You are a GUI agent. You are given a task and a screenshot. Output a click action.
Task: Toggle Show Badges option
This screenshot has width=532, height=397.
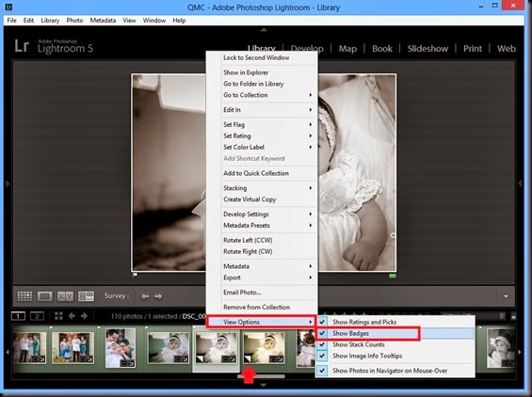click(395, 333)
